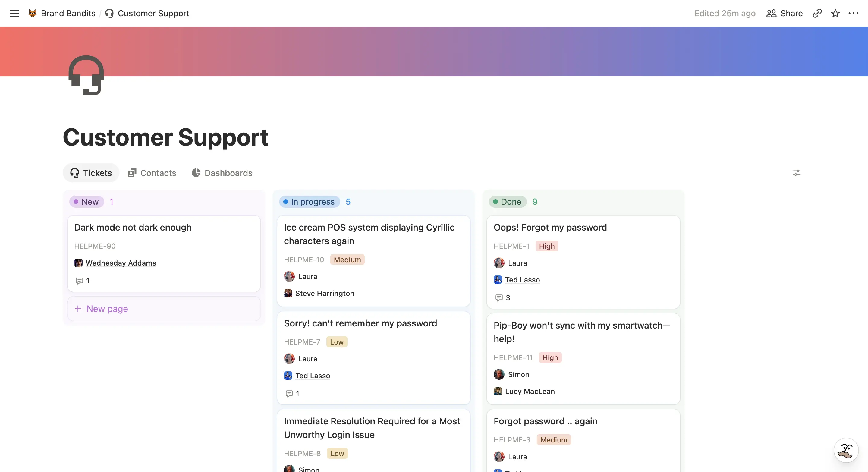The height and width of the screenshot is (472, 868).
Task: Add New page in New column
Action: coord(164,309)
